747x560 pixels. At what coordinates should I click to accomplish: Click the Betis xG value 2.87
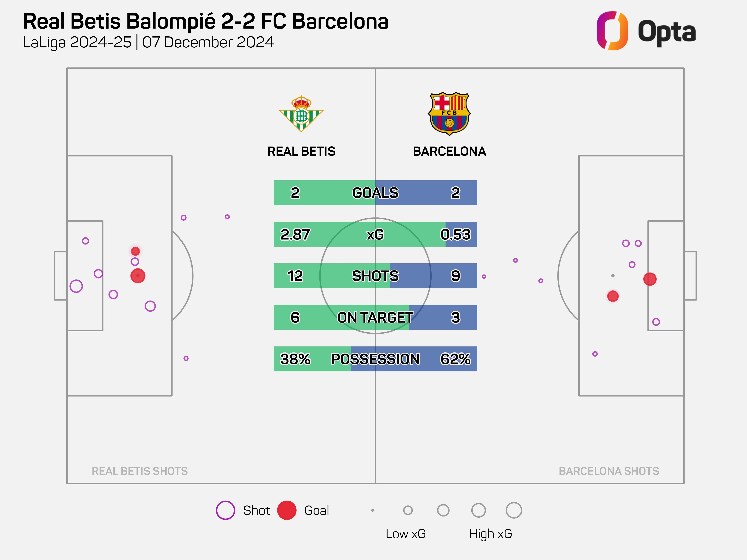tap(295, 234)
